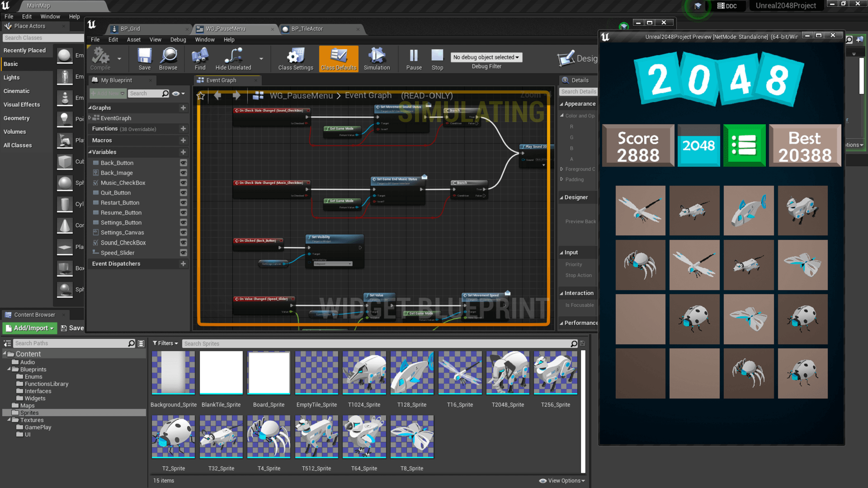
Task: Select the Sprites folder
Action: pyautogui.click(x=75, y=413)
